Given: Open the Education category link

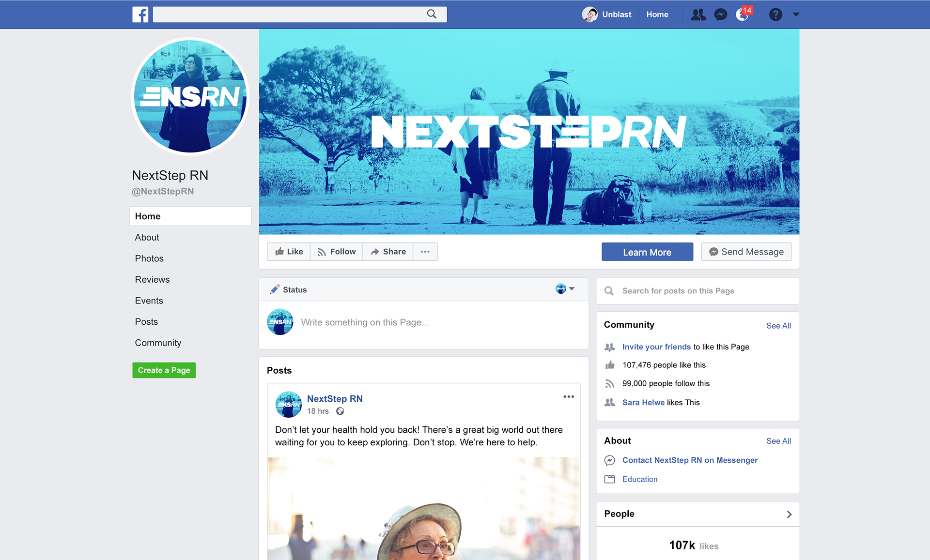Looking at the screenshot, I should [640, 479].
